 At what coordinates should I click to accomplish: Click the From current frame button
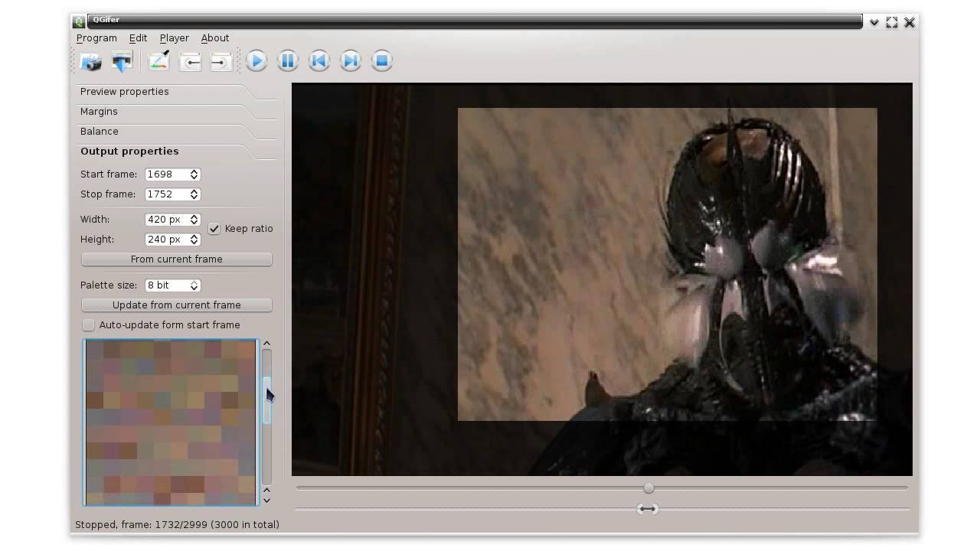177,259
